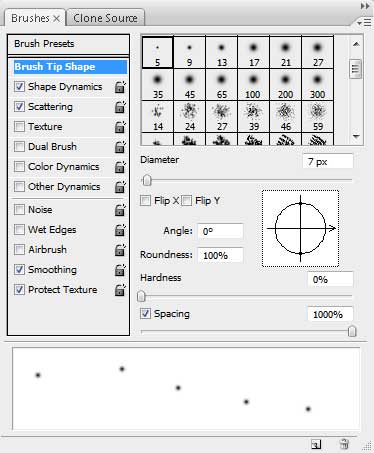Toggle the lock icon for Texture
Screen dimensions: 374x453
(120, 127)
